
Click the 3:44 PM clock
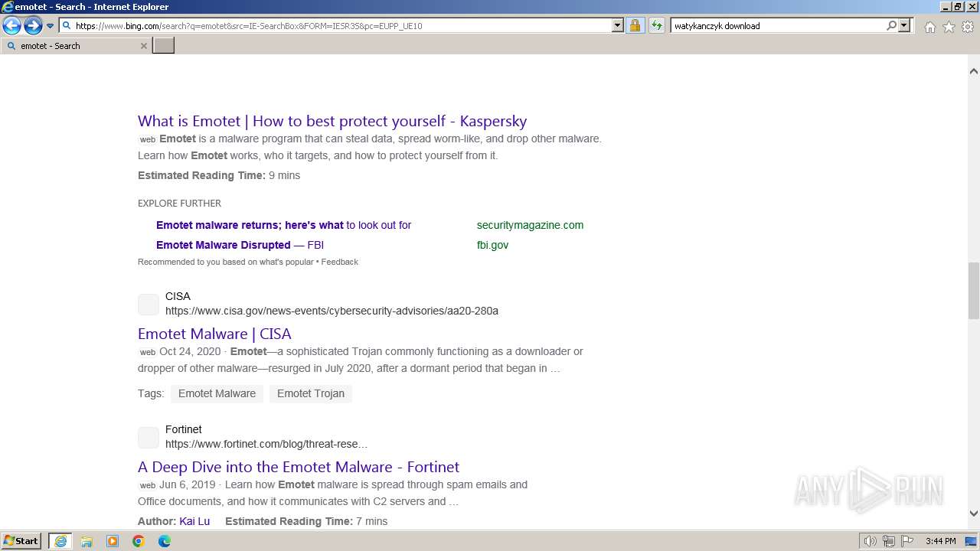pos(941,541)
